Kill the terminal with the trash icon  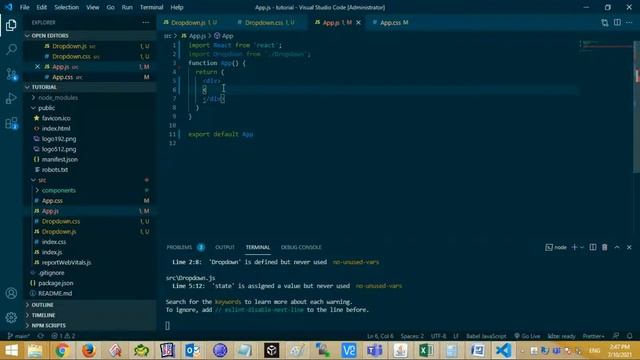point(604,247)
